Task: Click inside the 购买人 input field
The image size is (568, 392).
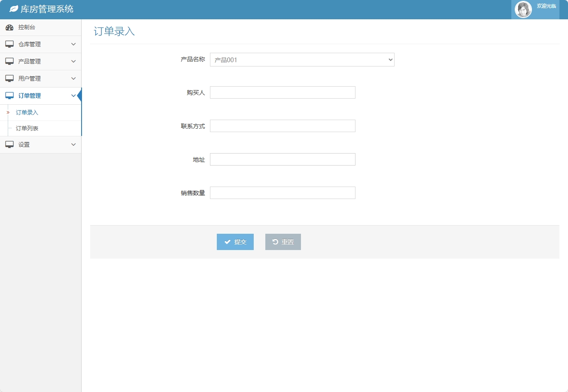Action: click(282, 92)
